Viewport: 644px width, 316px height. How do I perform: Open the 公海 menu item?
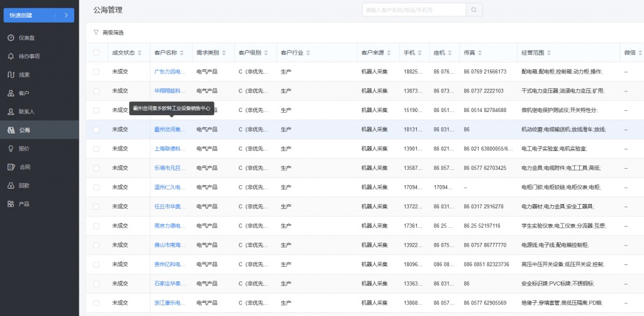[x=24, y=130]
